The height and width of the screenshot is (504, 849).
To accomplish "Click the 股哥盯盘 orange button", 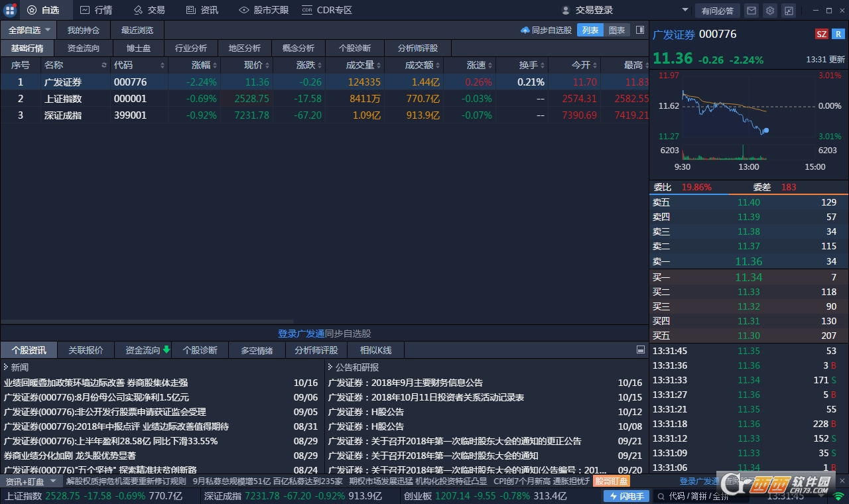I will click(611, 481).
